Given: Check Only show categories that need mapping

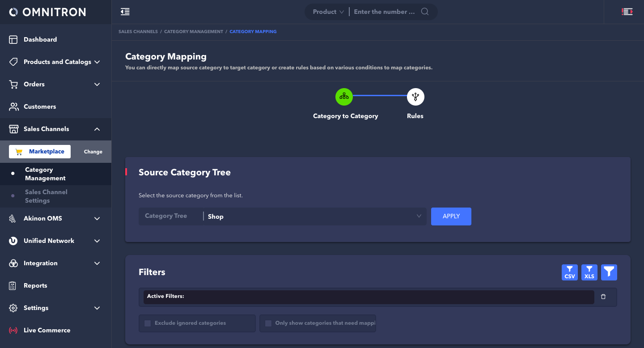Looking at the screenshot, I should pyautogui.click(x=268, y=323).
